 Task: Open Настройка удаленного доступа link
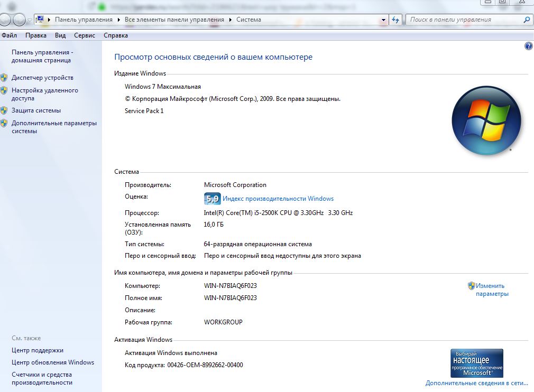(x=44, y=94)
